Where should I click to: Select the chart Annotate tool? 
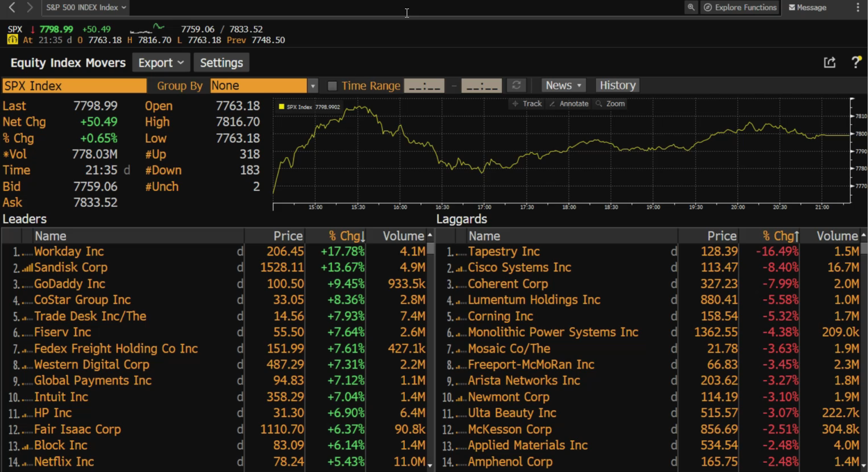point(569,103)
